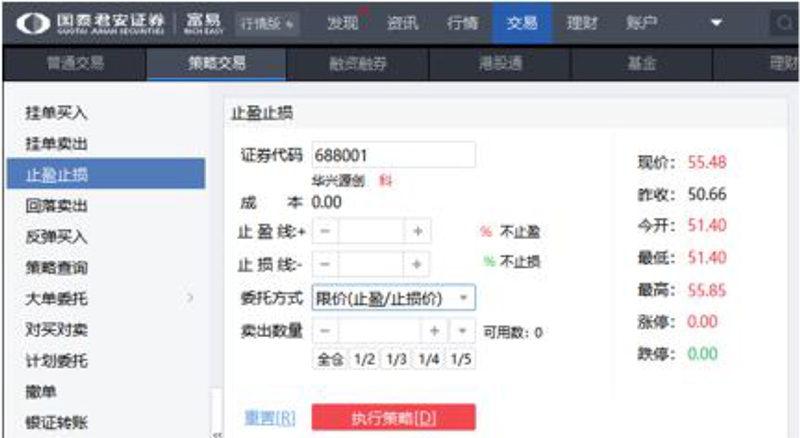Click the 证券代码 input field

(393, 155)
